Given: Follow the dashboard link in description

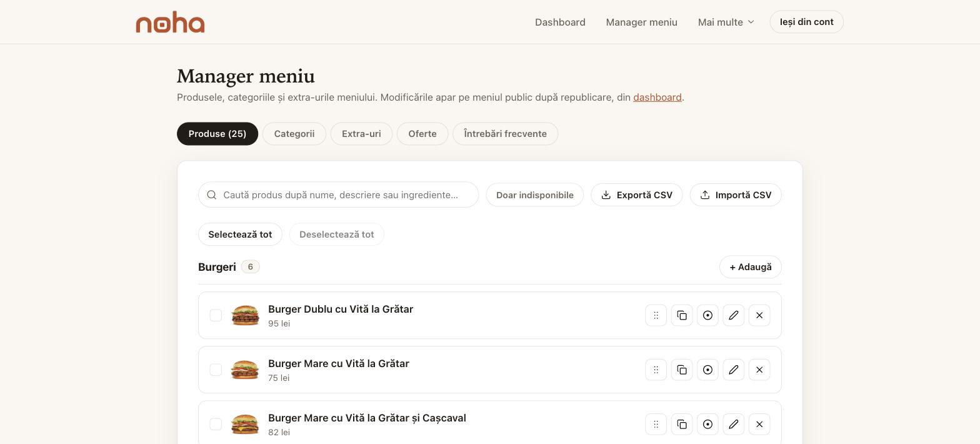Looking at the screenshot, I should [657, 98].
